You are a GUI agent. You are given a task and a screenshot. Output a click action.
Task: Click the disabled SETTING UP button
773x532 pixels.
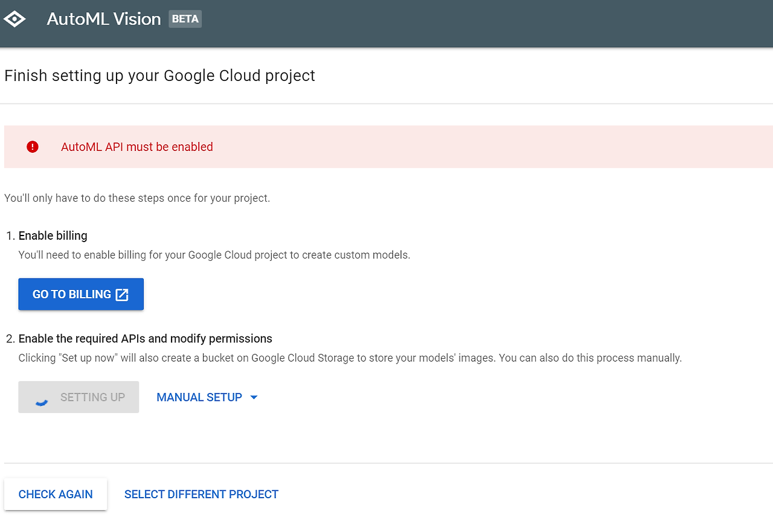coord(92,397)
